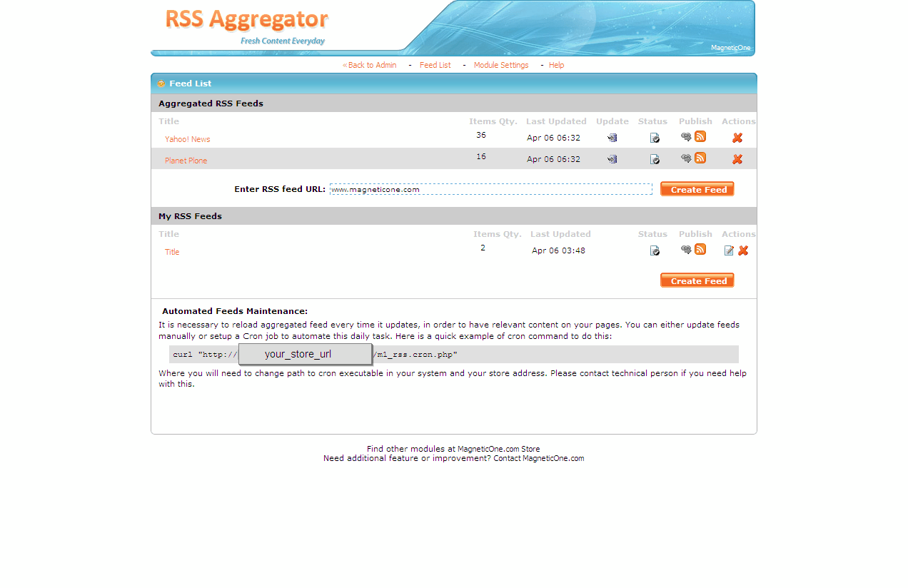
Task: Open publish link icon for Yahoo! News
Action: [686, 137]
